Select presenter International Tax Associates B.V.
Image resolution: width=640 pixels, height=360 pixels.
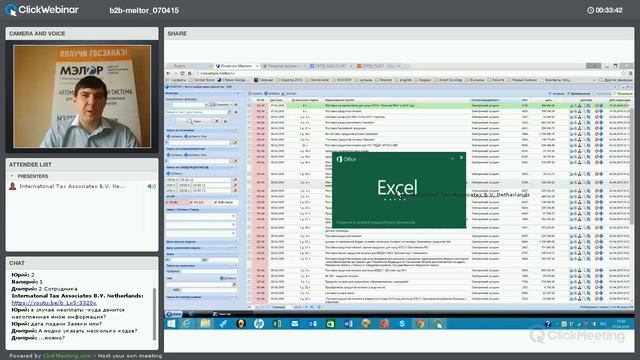point(73,186)
